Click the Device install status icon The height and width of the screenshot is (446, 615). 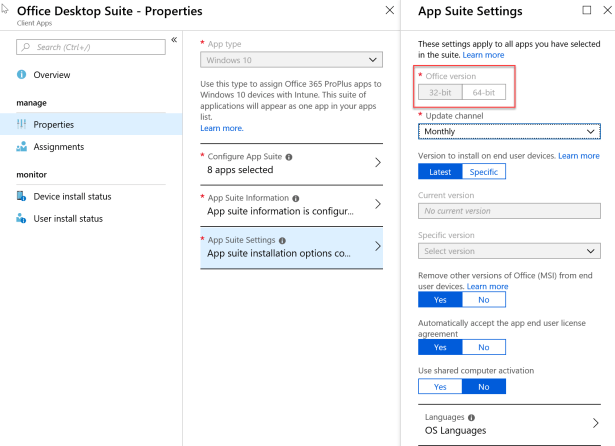pos(22,196)
